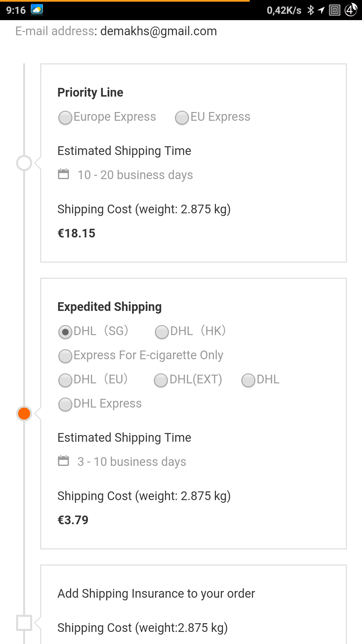
Task: Tap calendar icon beside 10 - 20 business days
Action: (63, 174)
